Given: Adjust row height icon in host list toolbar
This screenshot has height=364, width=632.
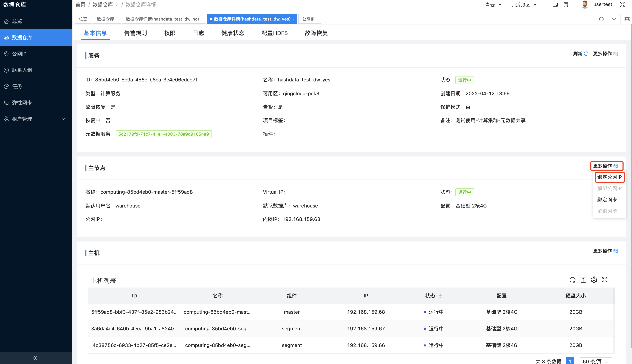Looking at the screenshot, I should click(583, 280).
